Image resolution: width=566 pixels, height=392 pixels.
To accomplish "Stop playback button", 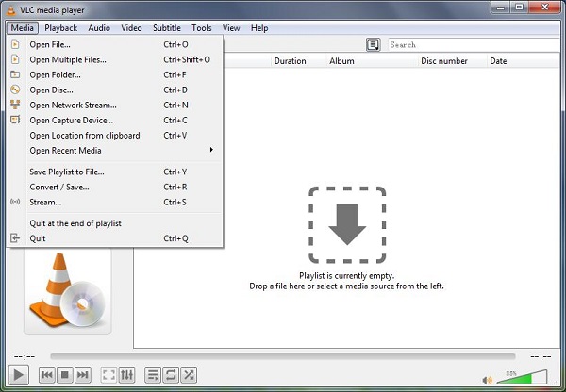I will 65,375.
